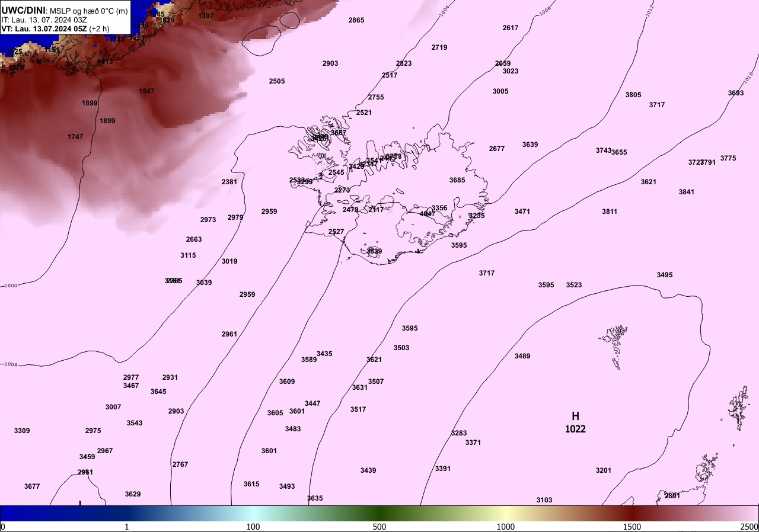Viewport: 759px width, 532px height.
Task: Click the height value 3103
Action: click(x=544, y=500)
